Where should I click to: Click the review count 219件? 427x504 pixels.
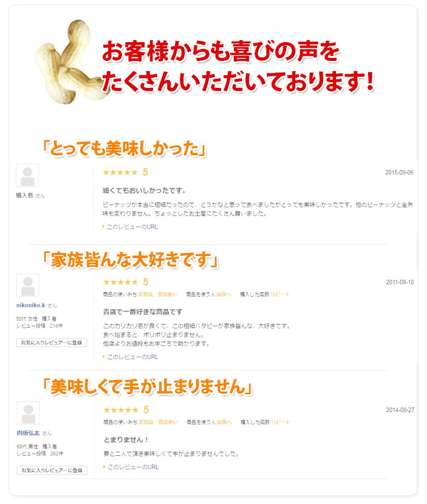tap(56, 326)
